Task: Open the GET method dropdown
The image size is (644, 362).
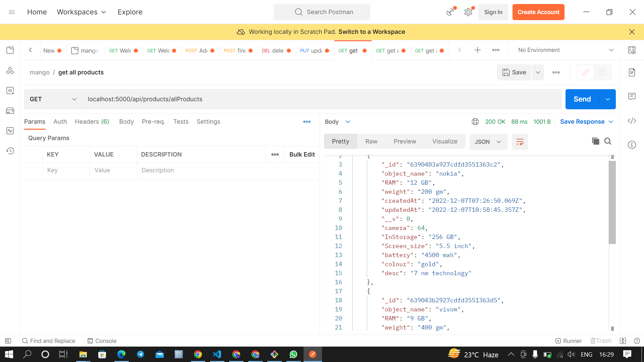Action: [x=53, y=99]
